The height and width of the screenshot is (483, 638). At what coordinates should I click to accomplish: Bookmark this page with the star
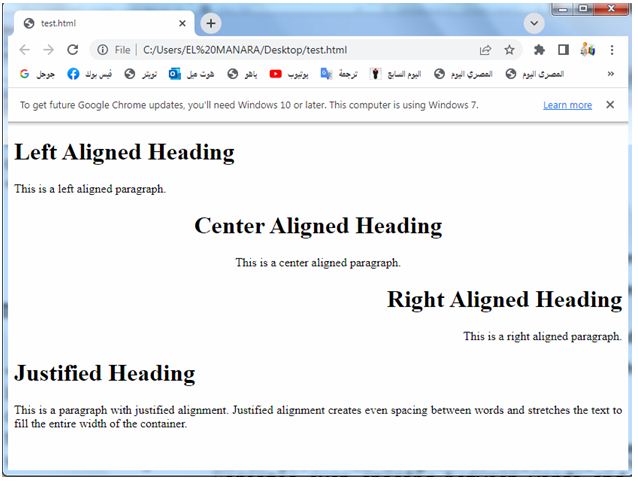[x=509, y=50]
